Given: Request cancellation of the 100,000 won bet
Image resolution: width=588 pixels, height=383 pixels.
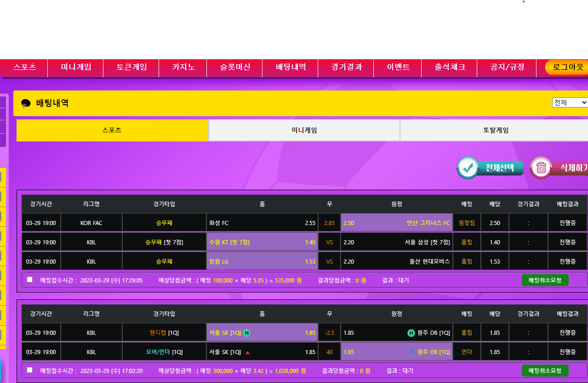Looking at the screenshot, I should pyautogui.click(x=545, y=280).
